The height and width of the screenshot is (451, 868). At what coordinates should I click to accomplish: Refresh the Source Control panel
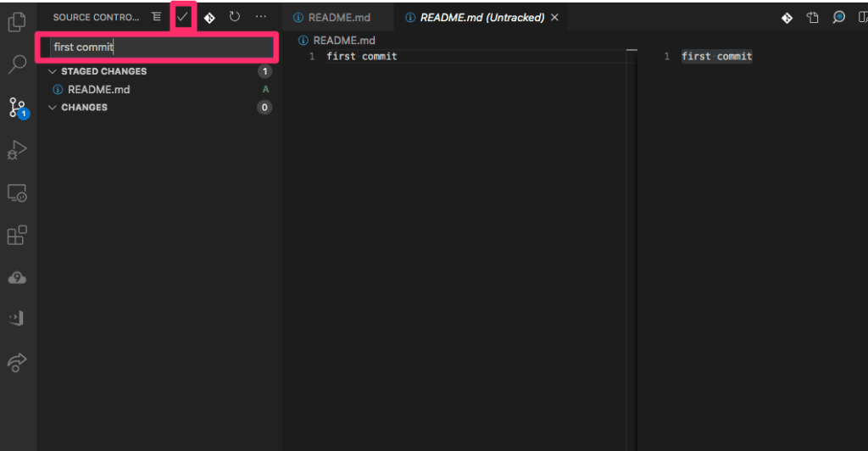[235, 17]
